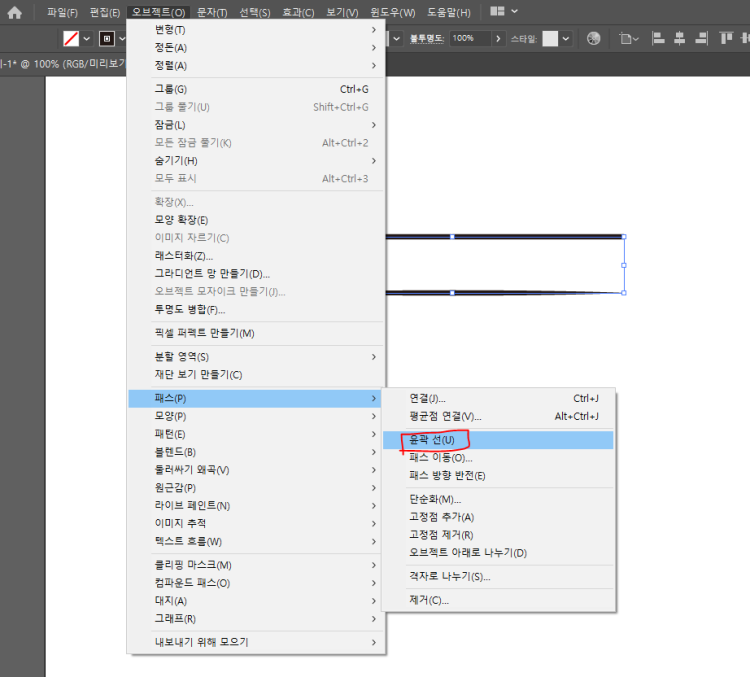This screenshot has height=677, width=750.
Task: Expand the 라이브 페인트(N) submenu
Action: point(256,506)
